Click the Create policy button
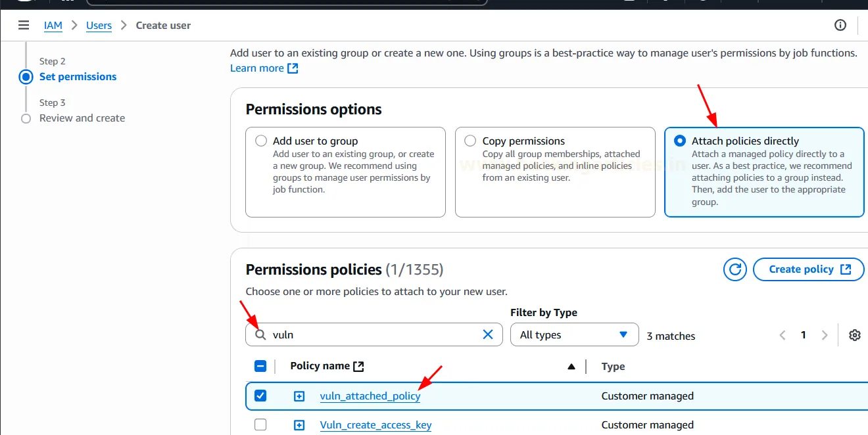This screenshot has width=868, height=435. [808, 269]
